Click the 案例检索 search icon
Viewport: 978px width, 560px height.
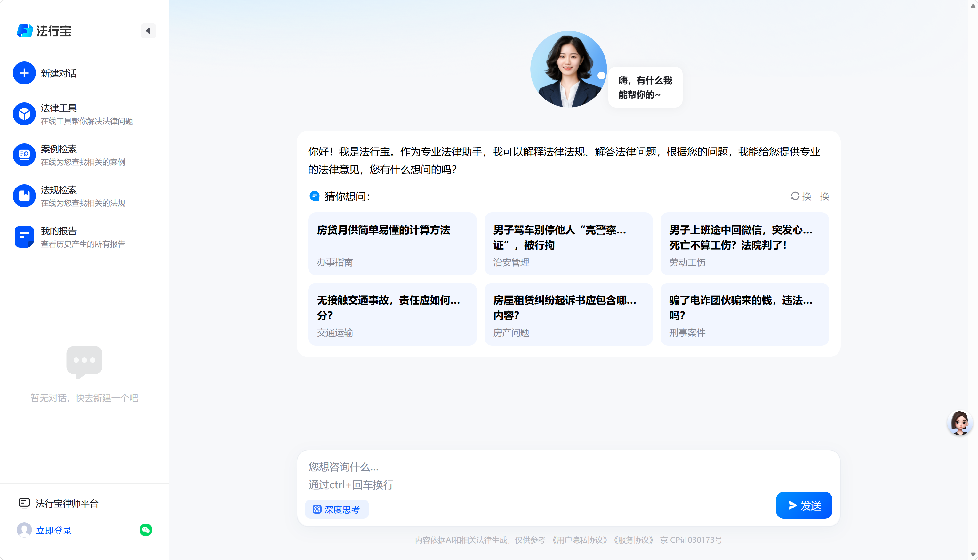24,155
